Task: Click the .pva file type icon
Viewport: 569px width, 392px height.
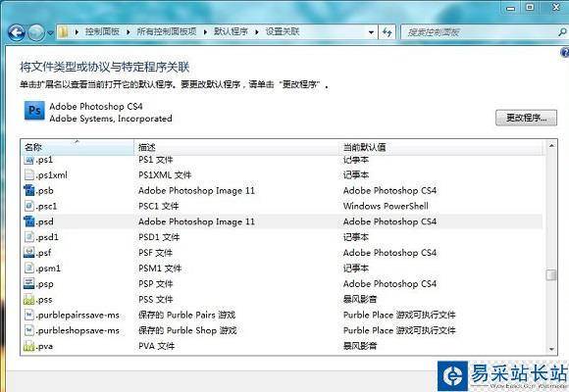Action: pos(29,346)
